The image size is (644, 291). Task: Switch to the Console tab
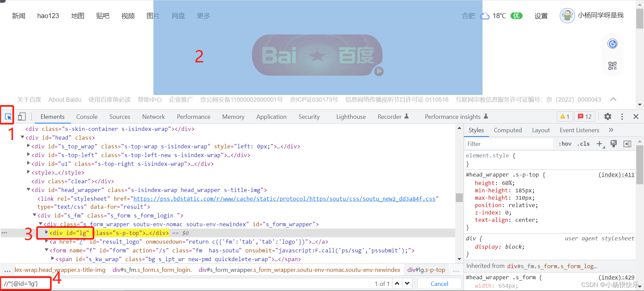click(87, 116)
